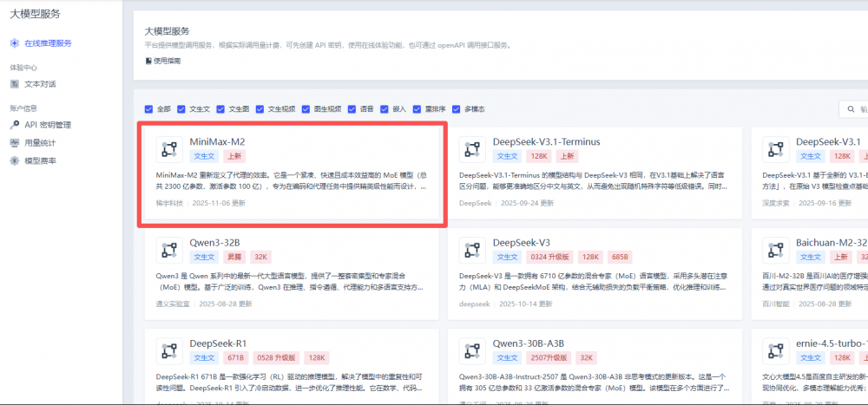868x405 pixels.
Task: Click the 用量统计 chart icon
Action: coord(15,142)
